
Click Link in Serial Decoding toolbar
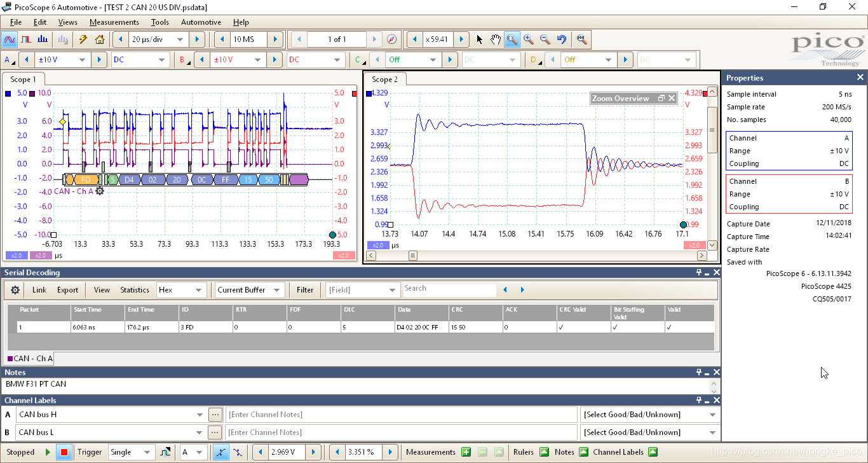click(39, 290)
